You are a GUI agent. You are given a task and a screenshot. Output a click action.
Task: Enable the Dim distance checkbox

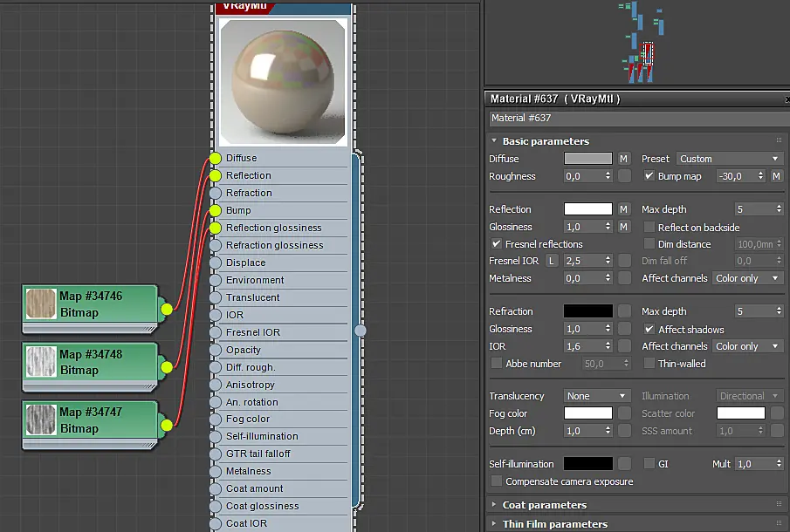(649, 243)
